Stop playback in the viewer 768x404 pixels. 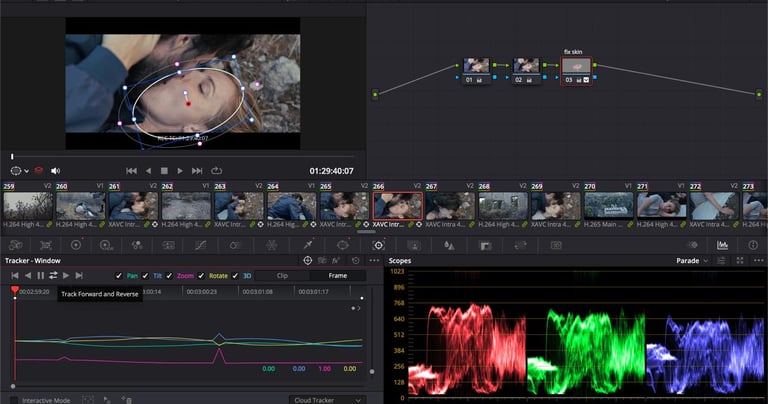165,171
